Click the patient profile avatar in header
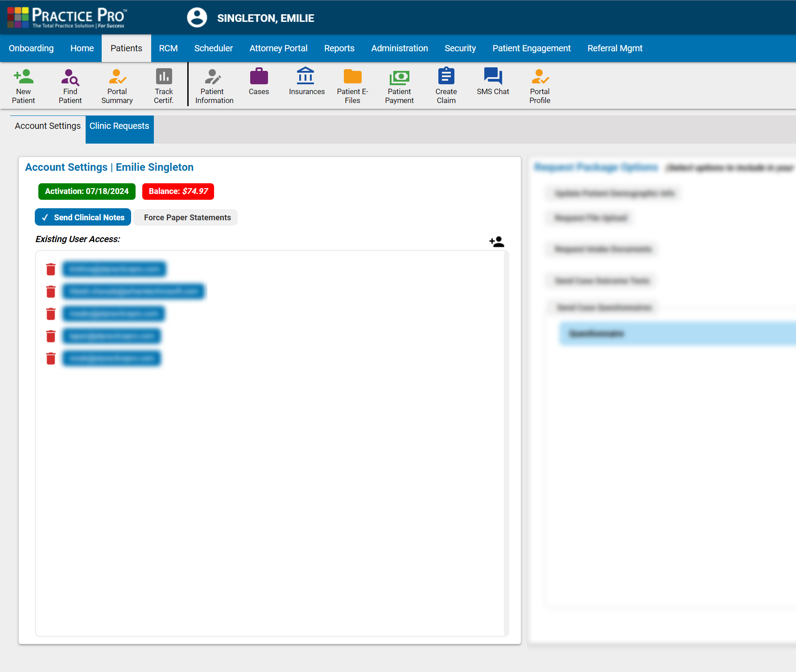This screenshot has width=796, height=672. pos(197,18)
